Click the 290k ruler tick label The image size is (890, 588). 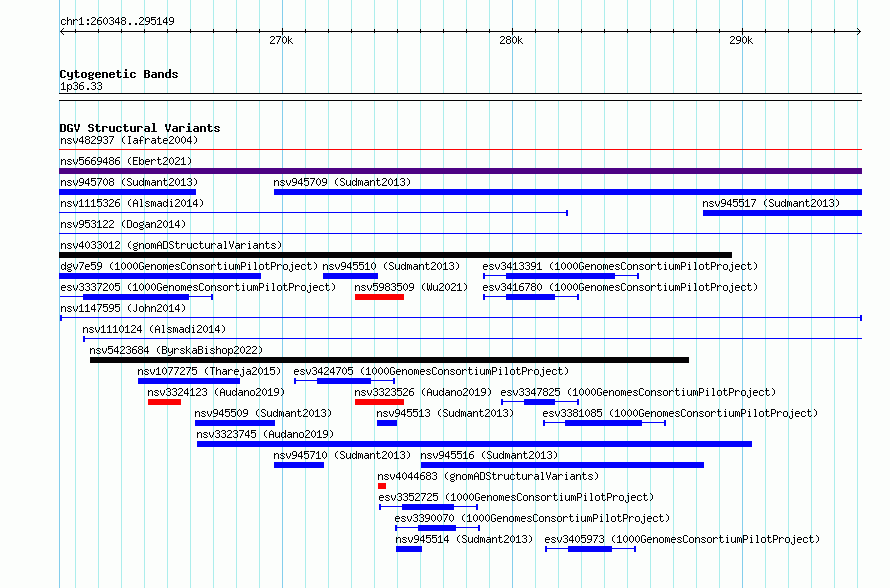(741, 40)
